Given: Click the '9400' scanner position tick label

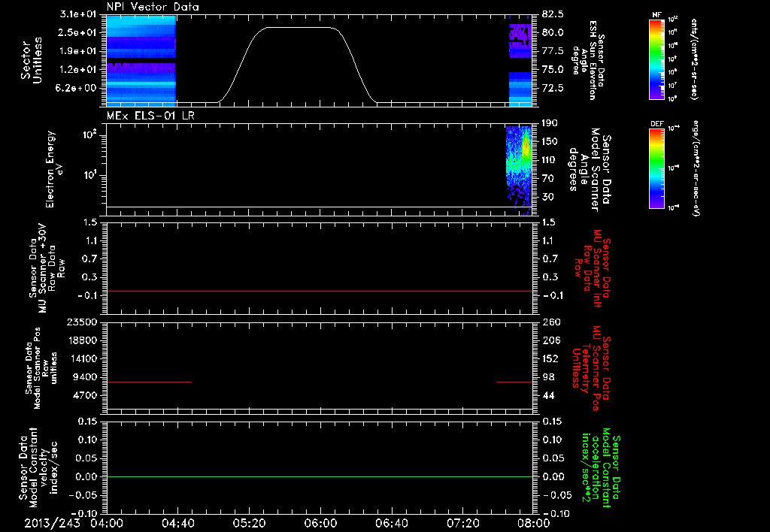Looking at the screenshot, I should pos(84,377).
